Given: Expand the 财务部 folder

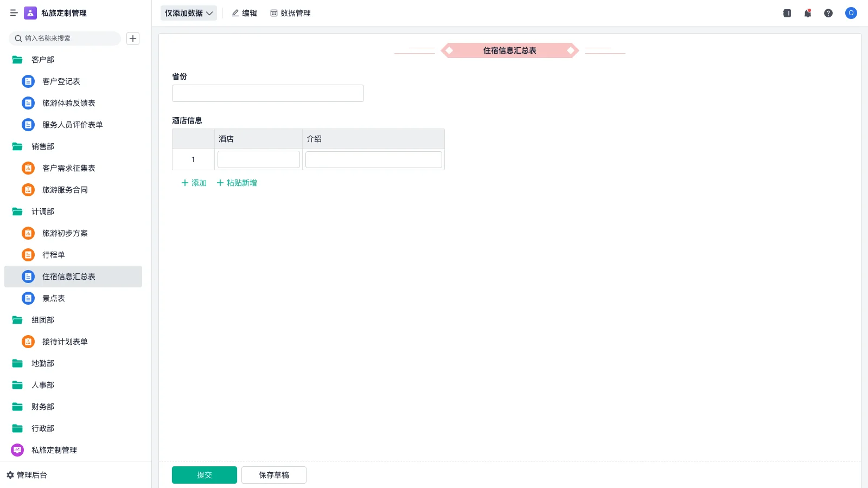Looking at the screenshot, I should [17, 407].
